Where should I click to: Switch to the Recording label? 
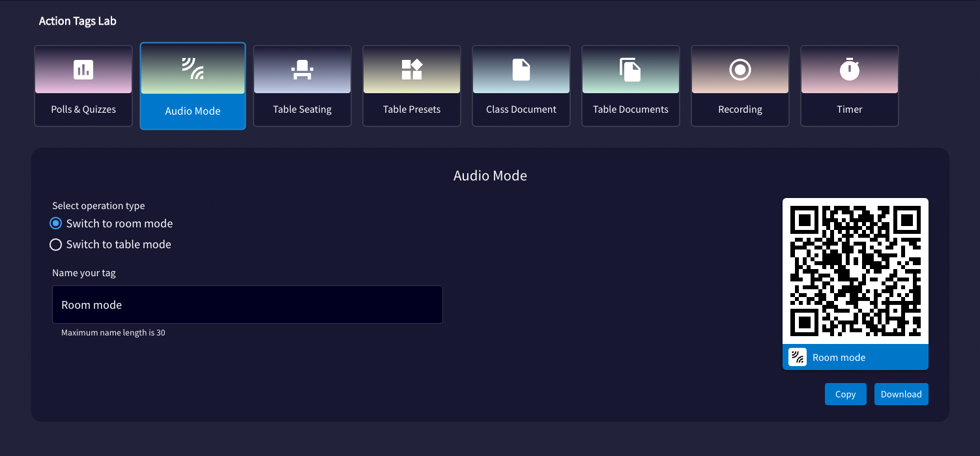click(740, 109)
